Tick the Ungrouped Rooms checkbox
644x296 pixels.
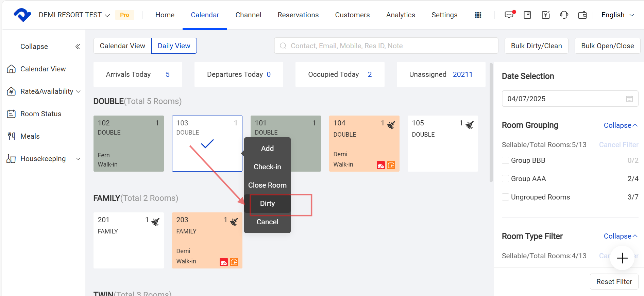506,197
